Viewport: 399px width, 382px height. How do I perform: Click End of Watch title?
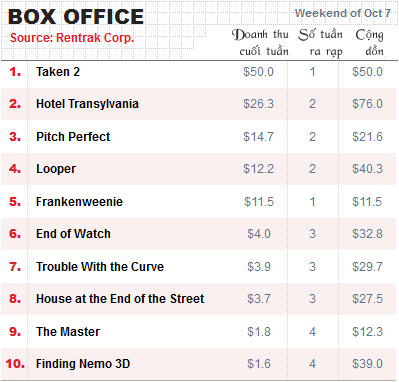point(73,234)
